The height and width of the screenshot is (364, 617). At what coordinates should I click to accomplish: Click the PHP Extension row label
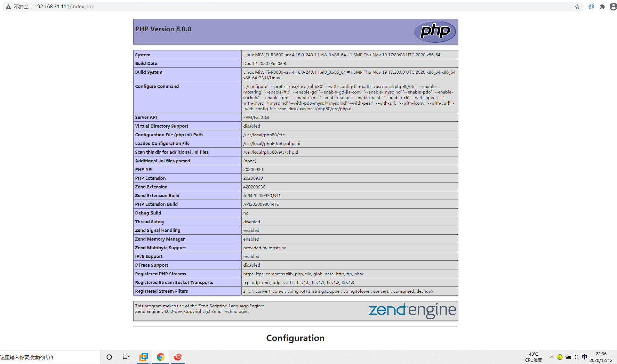150,178
